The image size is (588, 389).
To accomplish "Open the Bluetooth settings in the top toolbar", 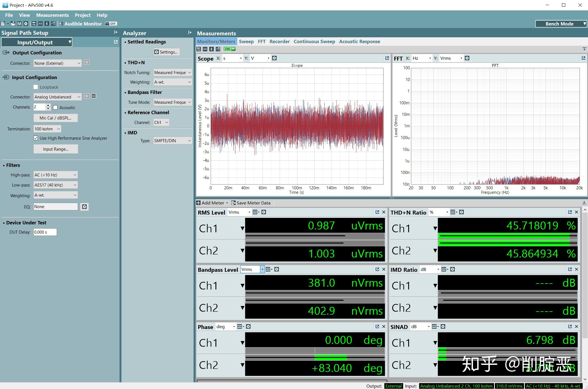I will point(47,24).
